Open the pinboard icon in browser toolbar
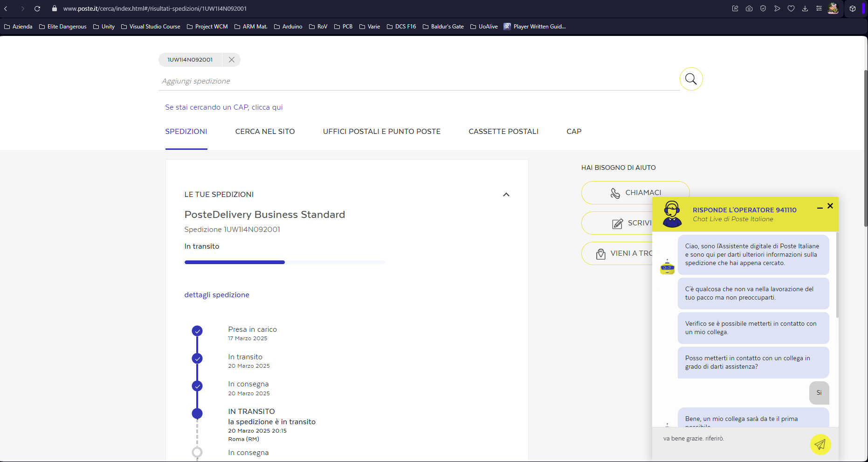Viewport: 868px width, 462px height. [735, 8]
